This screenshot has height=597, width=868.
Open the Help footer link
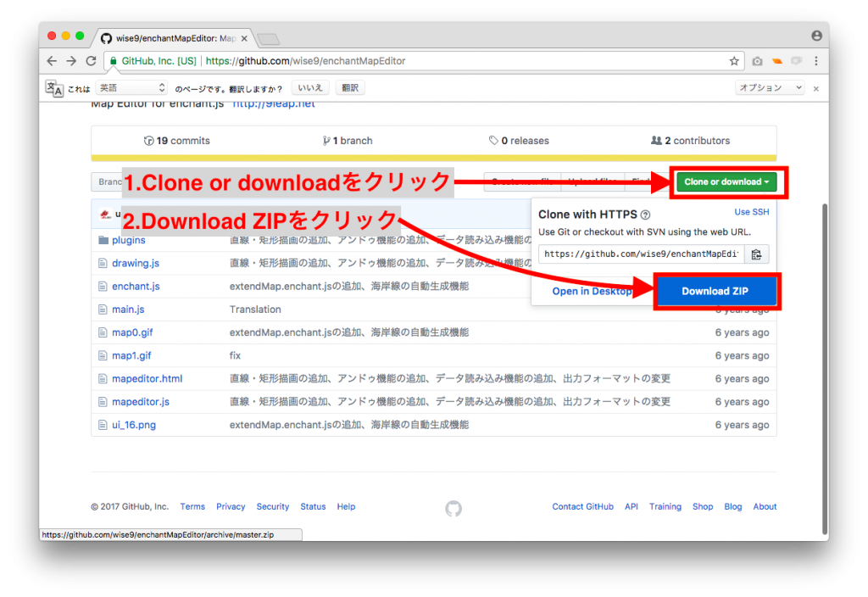pos(346,507)
